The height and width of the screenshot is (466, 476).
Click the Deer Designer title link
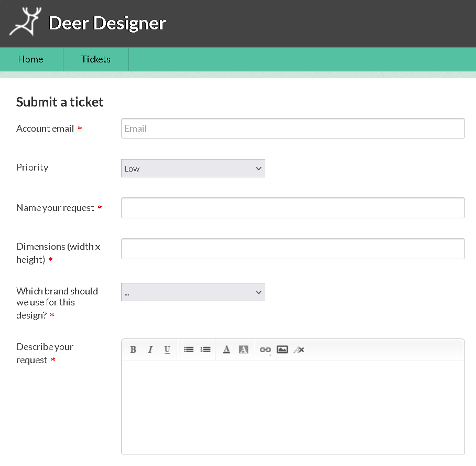coord(107,23)
